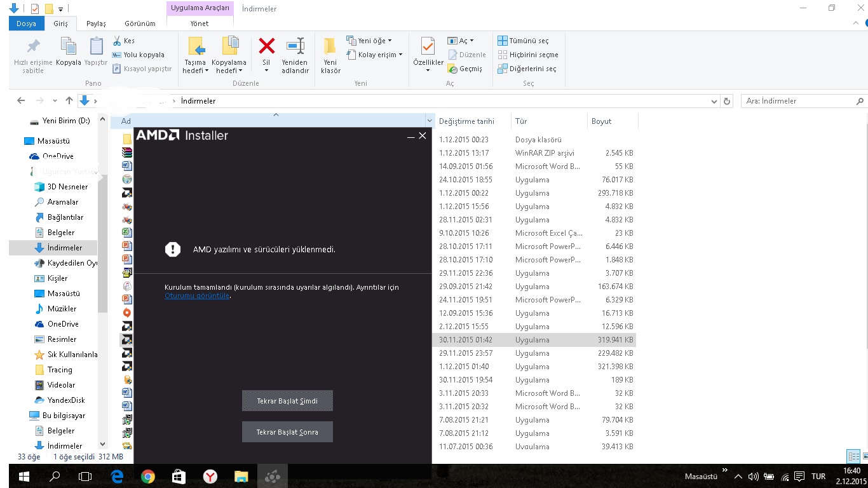
Task: Open the Yeni öğe dropdown
Action: [x=369, y=41]
